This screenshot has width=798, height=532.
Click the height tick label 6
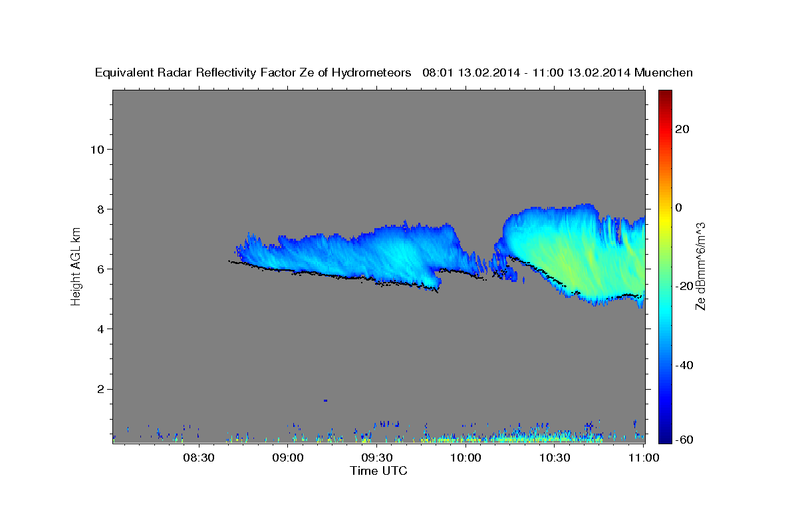[x=99, y=269]
